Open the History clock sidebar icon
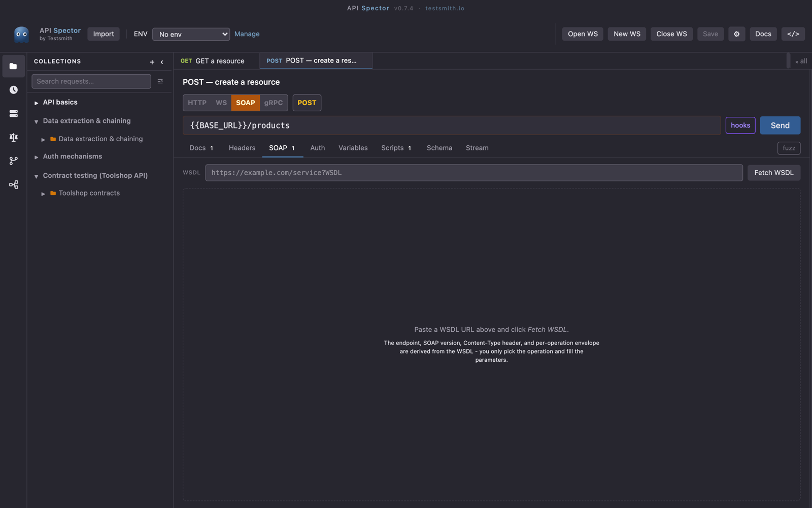 click(x=13, y=90)
